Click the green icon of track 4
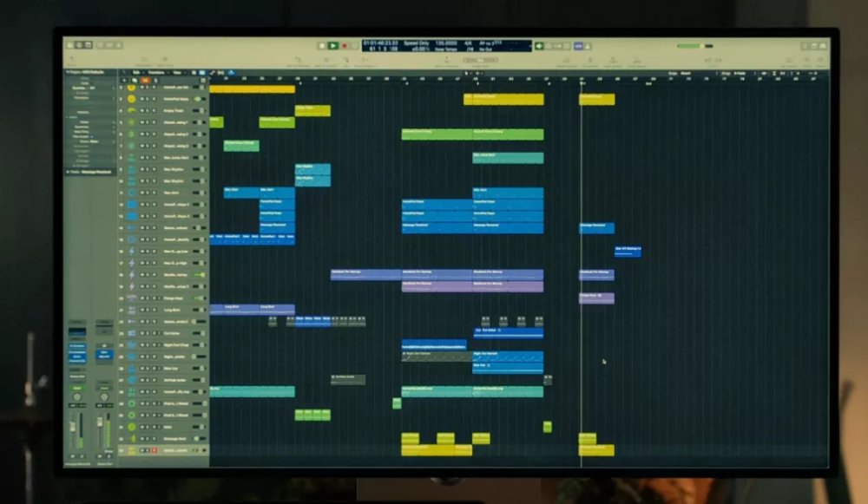This screenshot has width=868, height=504. pos(131,111)
